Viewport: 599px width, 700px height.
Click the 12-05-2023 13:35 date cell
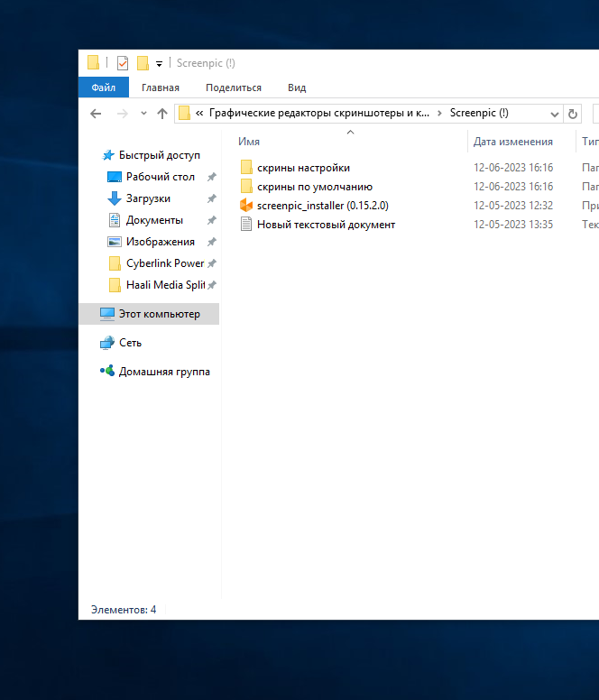pos(513,225)
